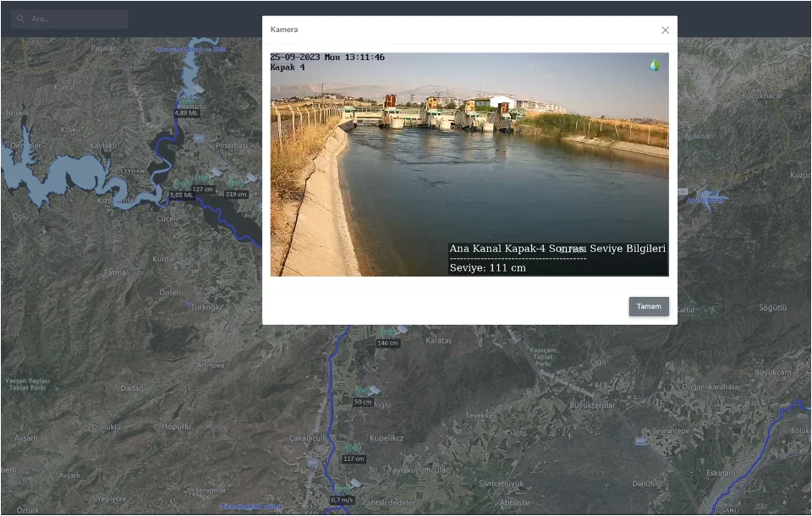
Task: Click the Kılavuzlu Barajı label on map
Action: tap(191, 49)
